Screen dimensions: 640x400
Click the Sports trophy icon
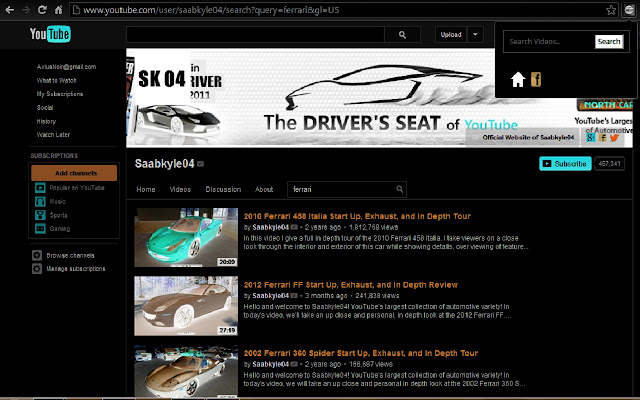click(40, 215)
